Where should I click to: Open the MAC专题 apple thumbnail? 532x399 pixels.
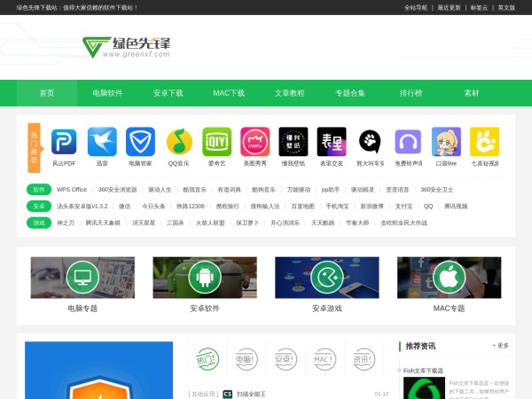(x=449, y=278)
